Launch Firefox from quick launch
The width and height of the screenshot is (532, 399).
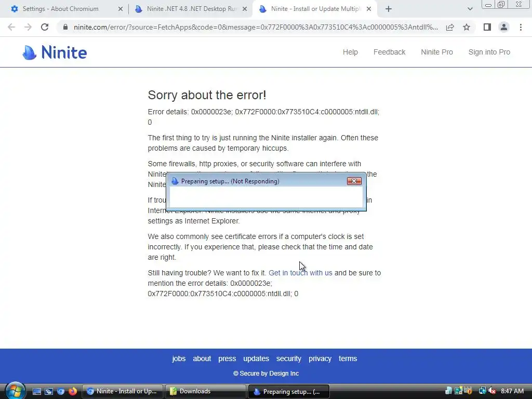point(73,391)
